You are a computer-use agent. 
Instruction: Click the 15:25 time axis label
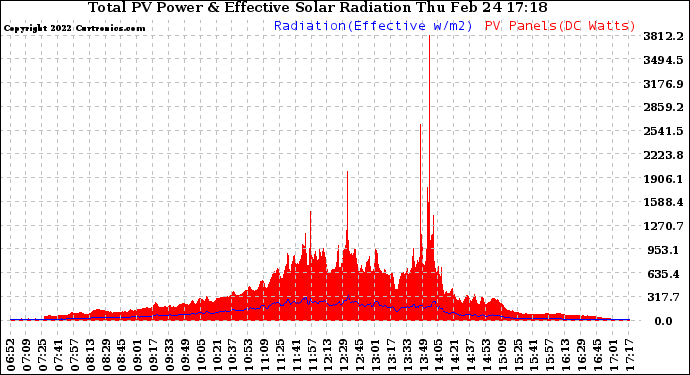click(x=518, y=355)
